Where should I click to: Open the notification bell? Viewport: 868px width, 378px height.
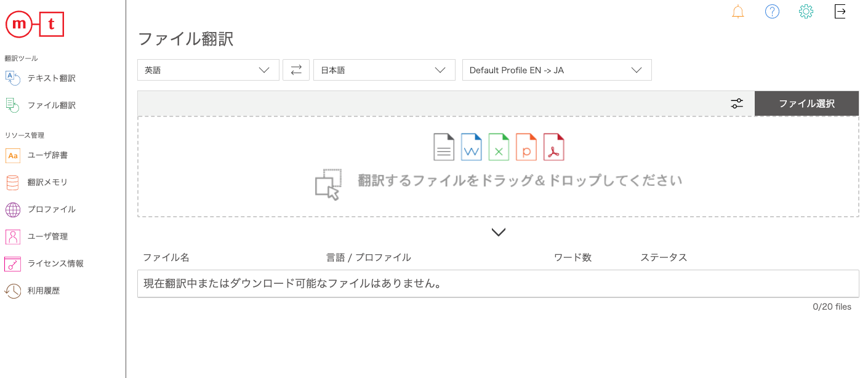click(x=737, y=11)
